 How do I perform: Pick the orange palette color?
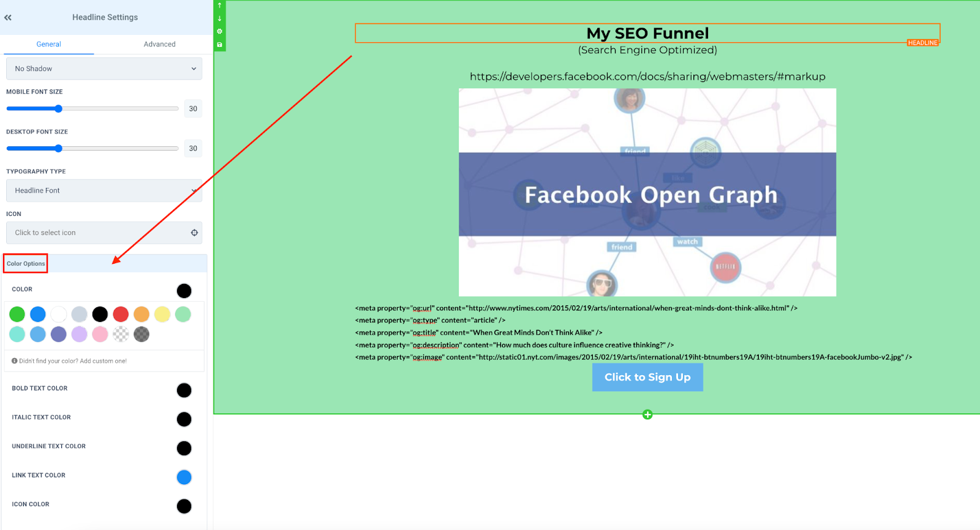(141, 315)
